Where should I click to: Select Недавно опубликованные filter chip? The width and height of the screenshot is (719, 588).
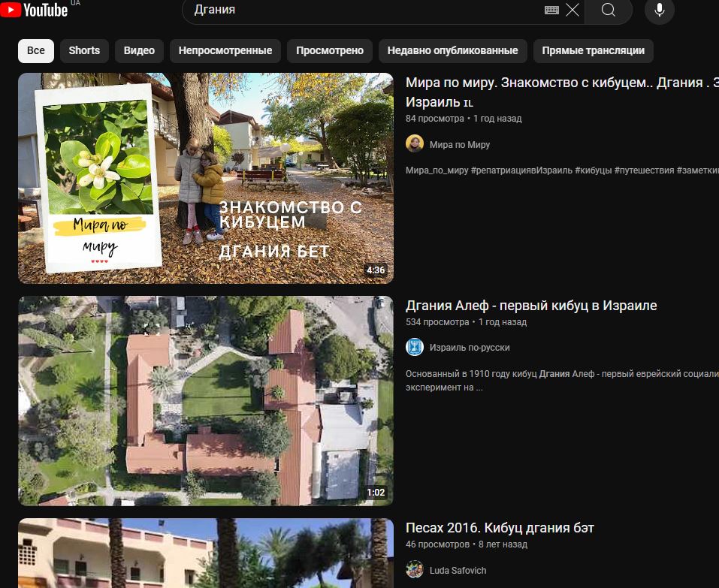tap(452, 51)
